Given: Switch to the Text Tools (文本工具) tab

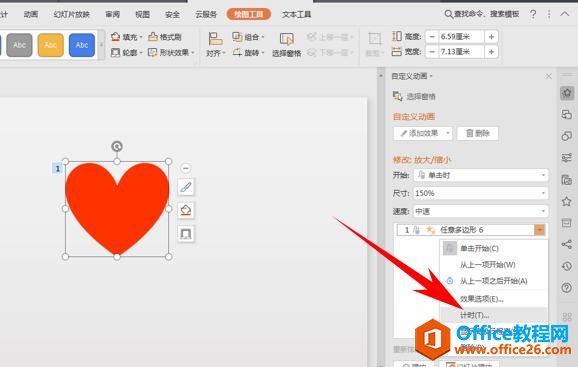Looking at the screenshot, I should (297, 14).
